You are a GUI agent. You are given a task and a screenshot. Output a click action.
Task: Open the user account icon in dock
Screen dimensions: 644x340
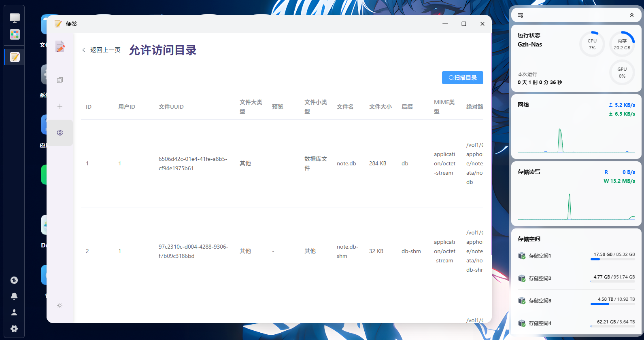[14, 313]
